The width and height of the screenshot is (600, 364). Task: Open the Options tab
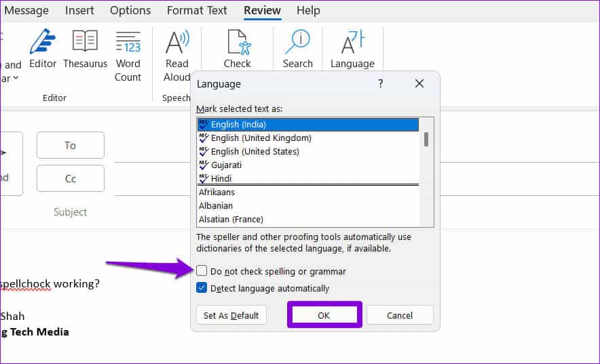pos(130,10)
